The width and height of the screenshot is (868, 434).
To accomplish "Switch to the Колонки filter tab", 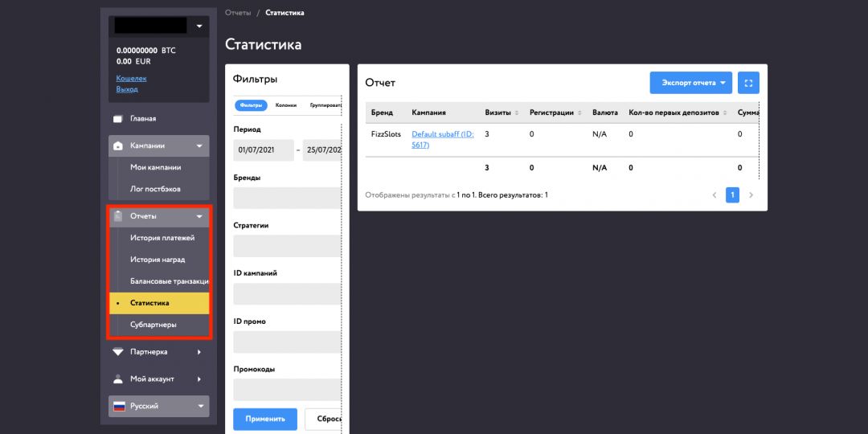I will 285,105.
